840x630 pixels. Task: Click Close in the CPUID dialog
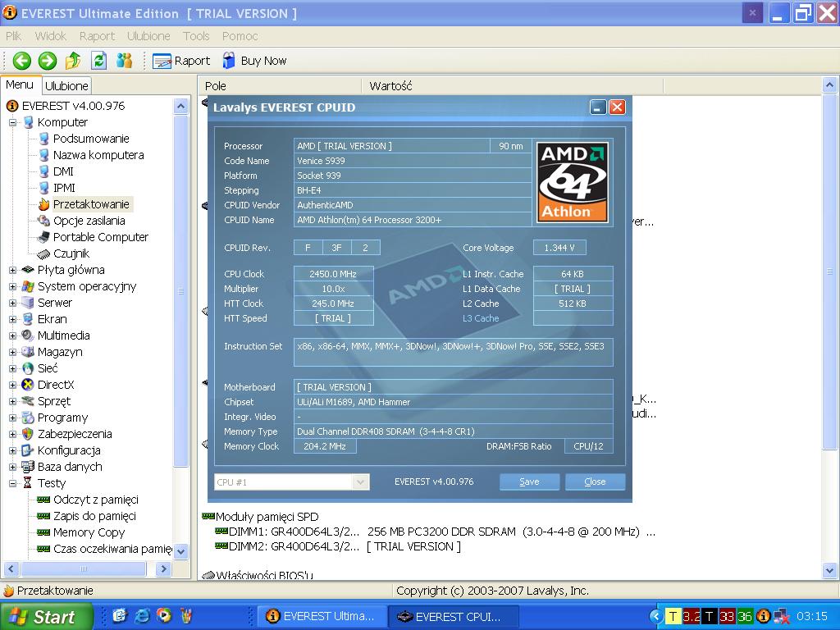[x=595, y=482]
